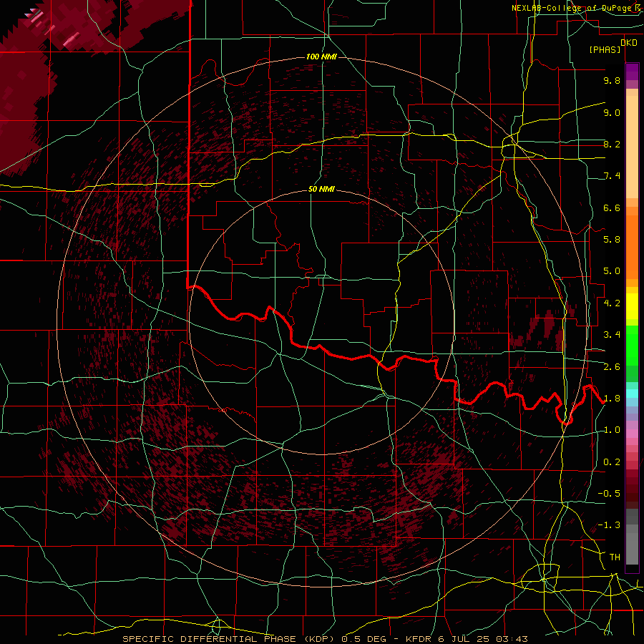The image size is (644, 644).
Task: Click the "KFDR 6 JUL 25 03:43" timestamp text
Action: point(467,639)
